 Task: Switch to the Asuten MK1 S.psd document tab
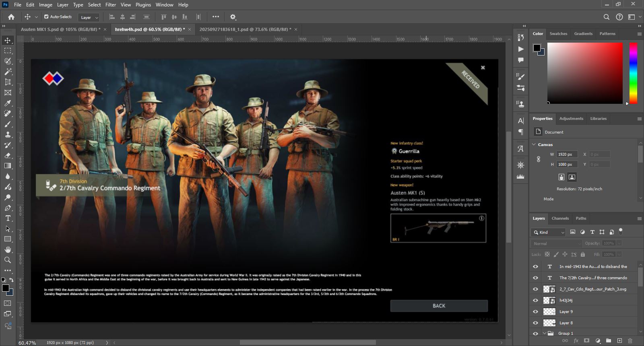pos(60,29)
